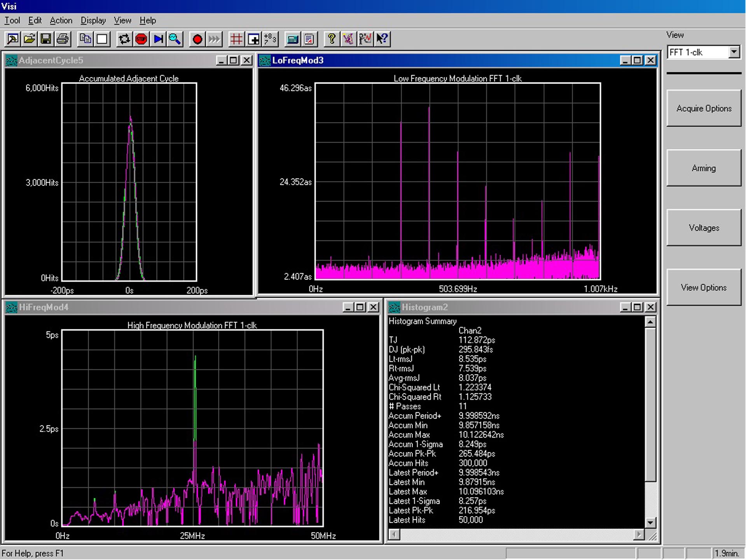Activate the context help arrow-question icon
This screenshot has height=560, width=746.
(x=383, y=39)
